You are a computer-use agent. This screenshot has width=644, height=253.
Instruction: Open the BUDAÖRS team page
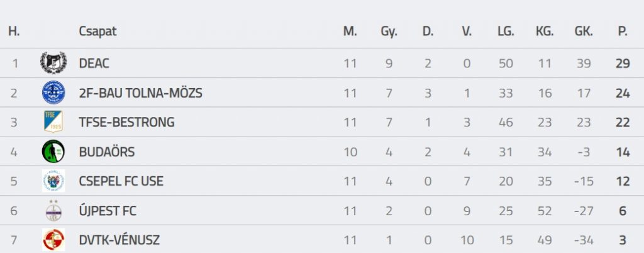tap(107, 152)
